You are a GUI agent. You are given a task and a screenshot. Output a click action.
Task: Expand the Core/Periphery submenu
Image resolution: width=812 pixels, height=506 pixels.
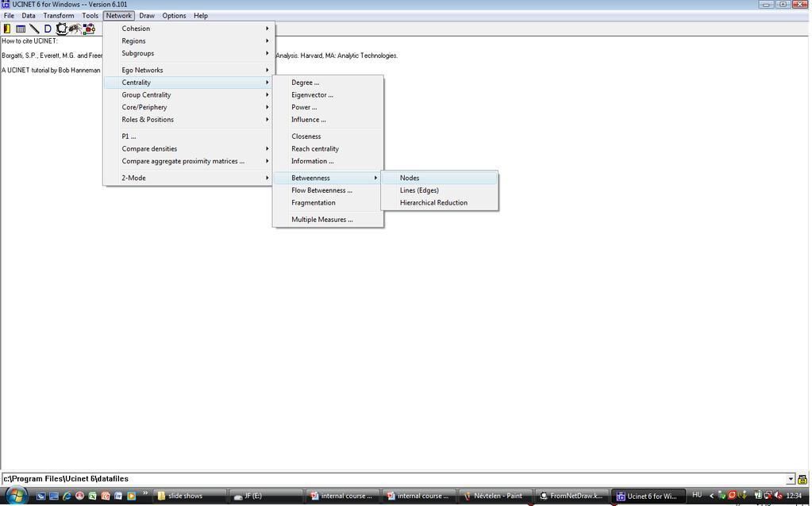tap(190, 107)
